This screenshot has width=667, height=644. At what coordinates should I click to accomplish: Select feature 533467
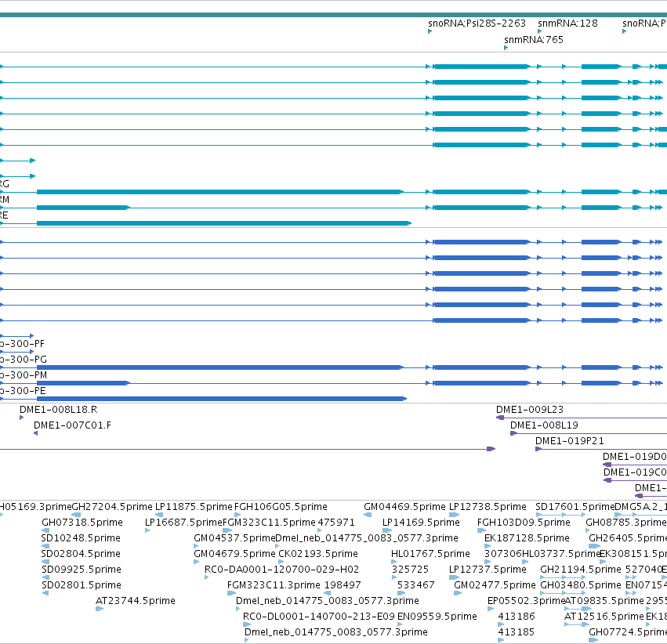[x=415, y=585]
